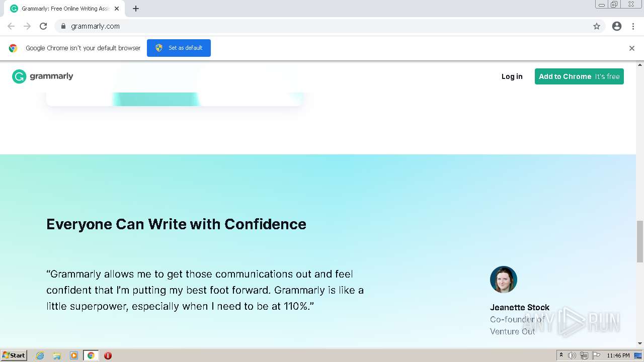This screenshot has height=362, width=644.
Task: Click the 11:46 PM taskbar clock
Action: pyautogui.click(x=618, y=355)
